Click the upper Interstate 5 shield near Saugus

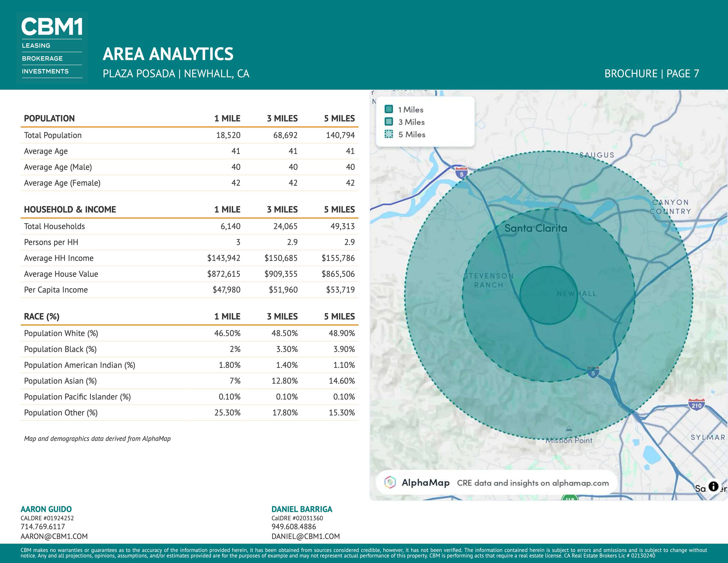[x=462, y=173]
